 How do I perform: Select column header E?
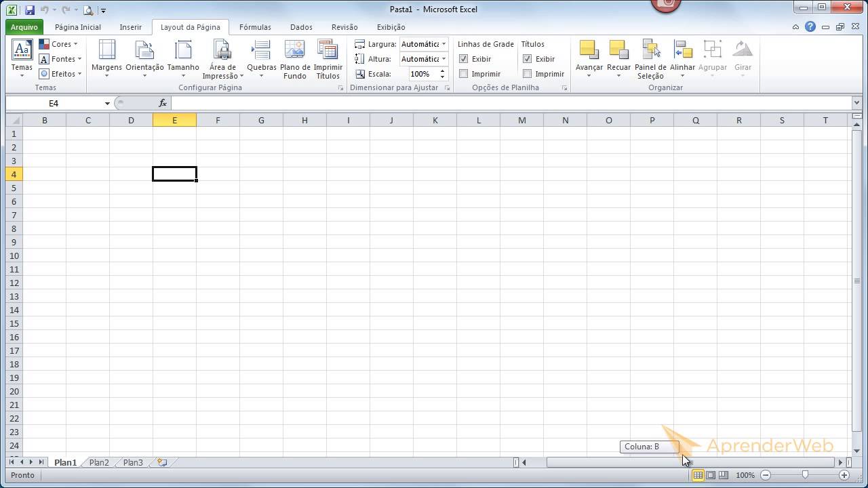(174, 120)
